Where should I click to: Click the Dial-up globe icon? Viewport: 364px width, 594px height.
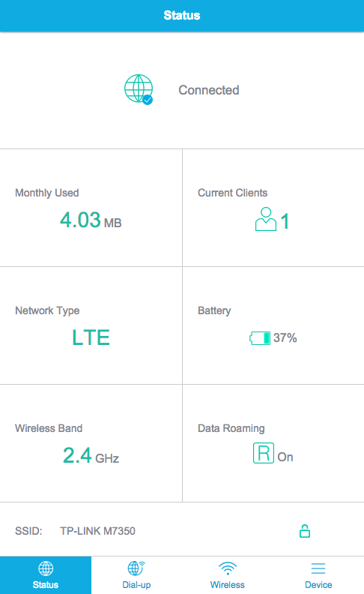pos(136,568)
